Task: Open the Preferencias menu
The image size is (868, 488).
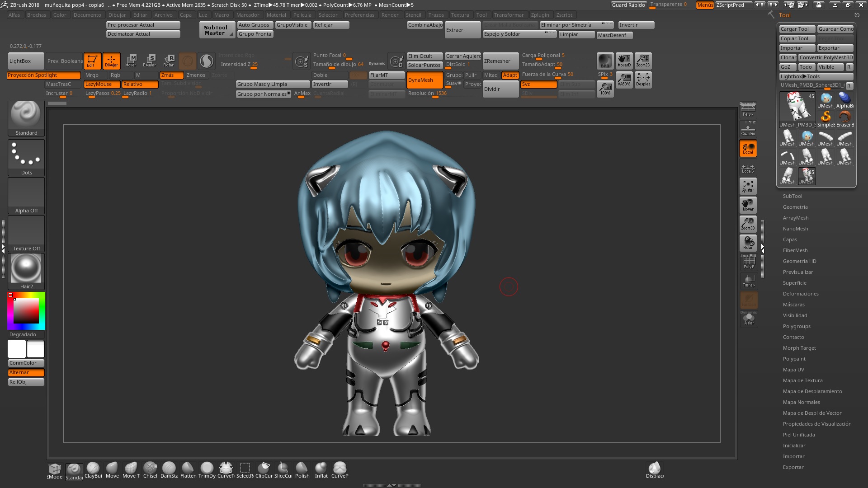Action: coord(359,15)
